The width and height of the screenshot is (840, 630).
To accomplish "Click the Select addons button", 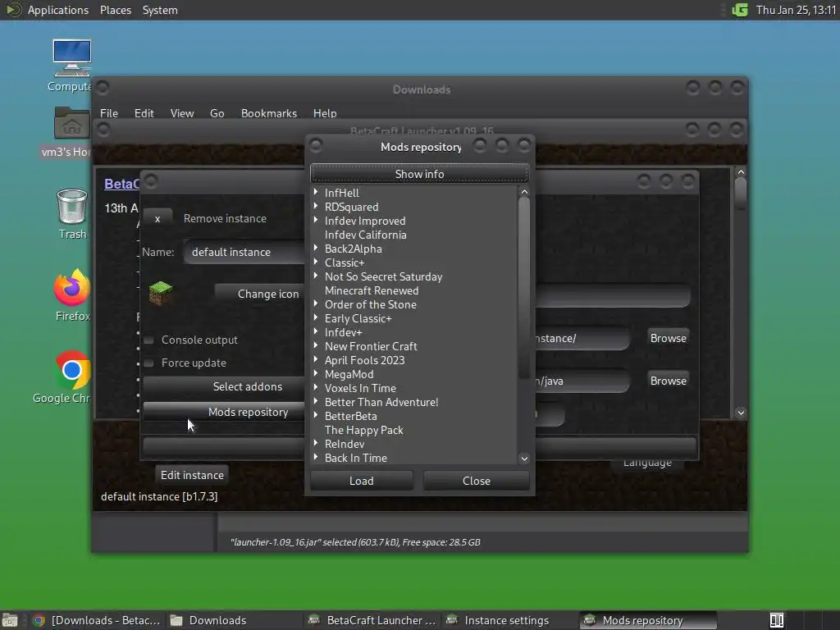I will (224, 386).
